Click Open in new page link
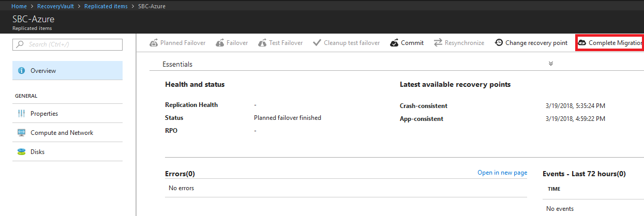644x216 pixels. pos(502,173)
